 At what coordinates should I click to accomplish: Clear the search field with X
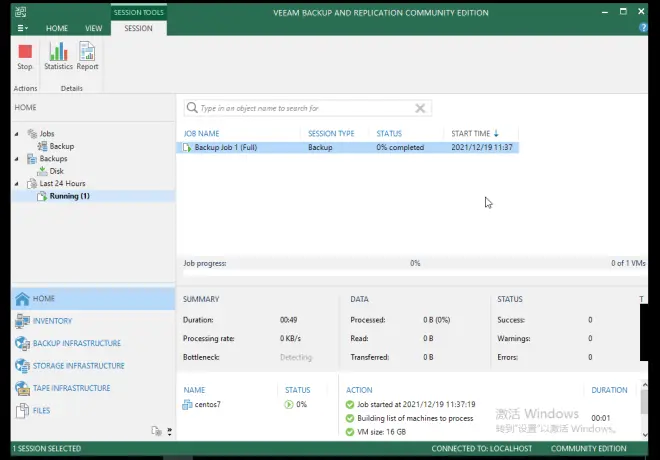(x=420, y=108)
